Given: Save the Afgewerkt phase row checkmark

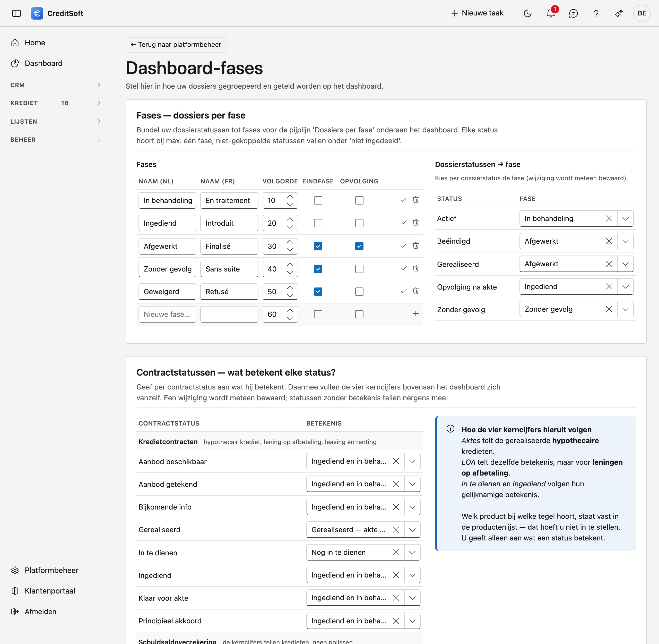Looking at the screenshot, I should coord(404,246).
